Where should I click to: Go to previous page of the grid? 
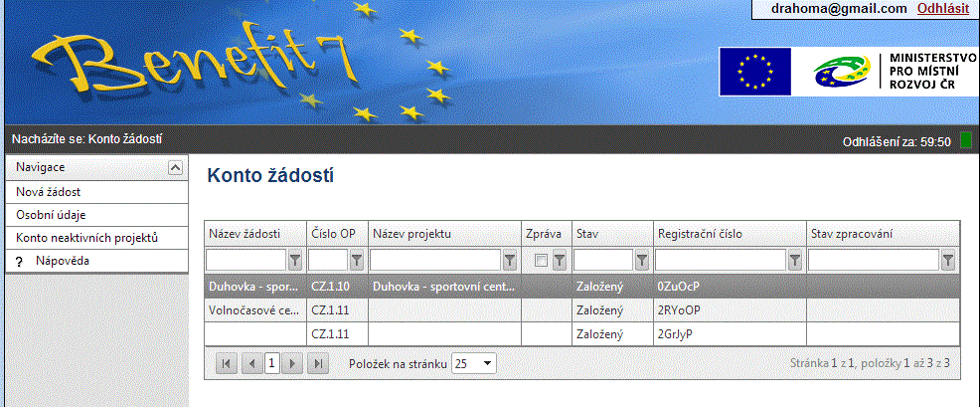pos(251,363)
